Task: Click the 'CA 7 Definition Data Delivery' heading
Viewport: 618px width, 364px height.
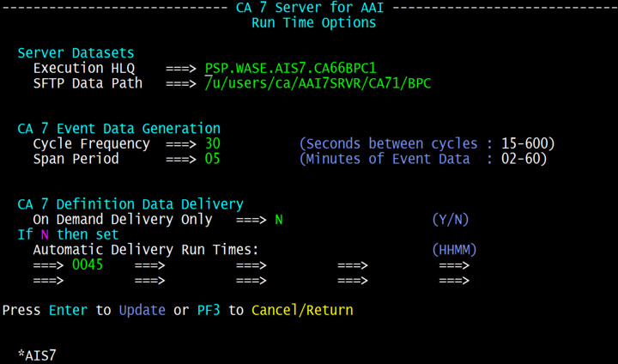Action: (x=130, y=204)
